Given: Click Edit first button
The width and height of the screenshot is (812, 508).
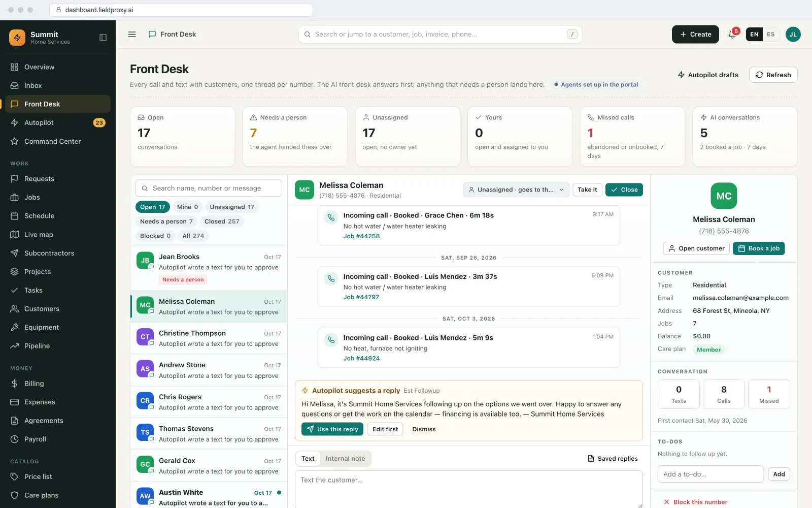Looking at the screenshot, I should (385, 429).
